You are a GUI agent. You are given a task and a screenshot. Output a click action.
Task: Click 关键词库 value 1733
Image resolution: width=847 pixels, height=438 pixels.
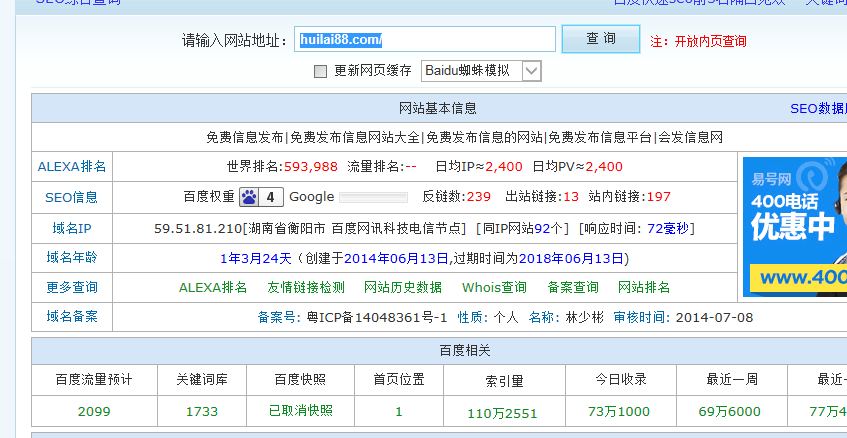pos(201,412)
